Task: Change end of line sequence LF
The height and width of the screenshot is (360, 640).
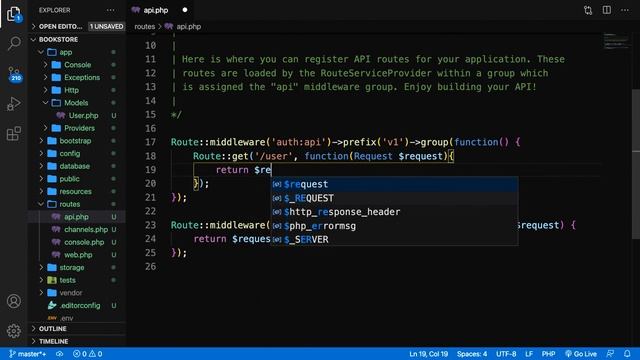Action: click(529, 354)
